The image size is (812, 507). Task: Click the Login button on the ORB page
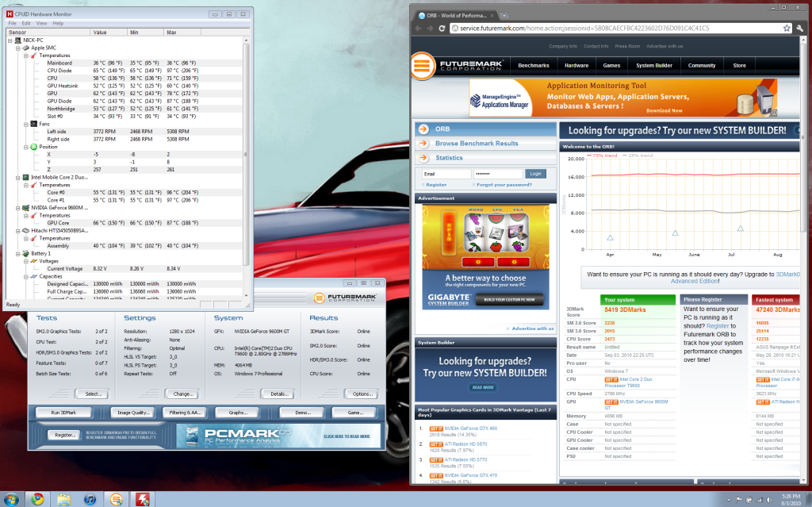535,174
